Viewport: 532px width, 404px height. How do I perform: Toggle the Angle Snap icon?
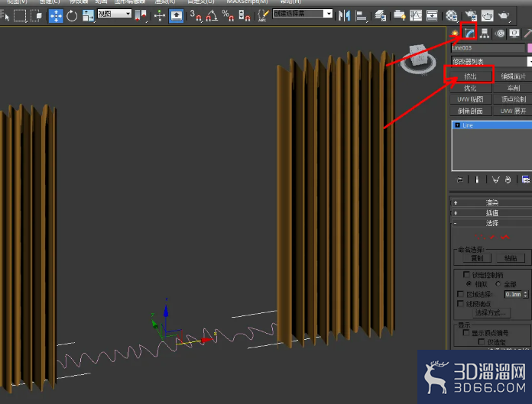tap(212, 16)
